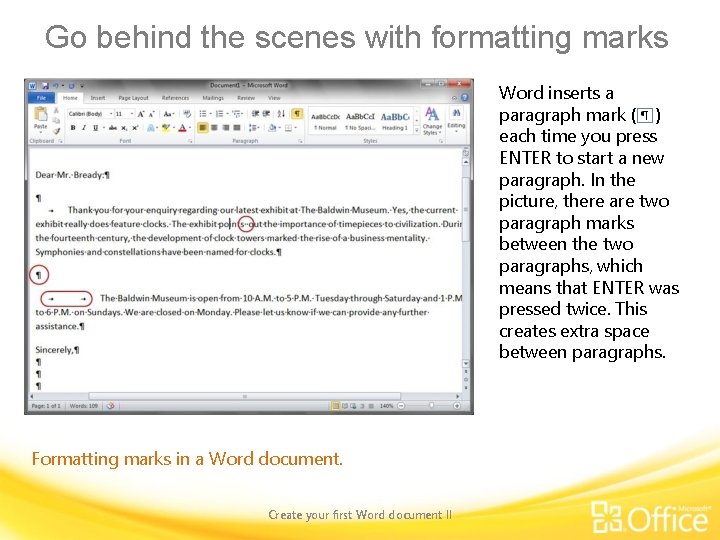Switch to the Mailings tab
This screenshot has width=720, height=540.
[x=213, y=98]
